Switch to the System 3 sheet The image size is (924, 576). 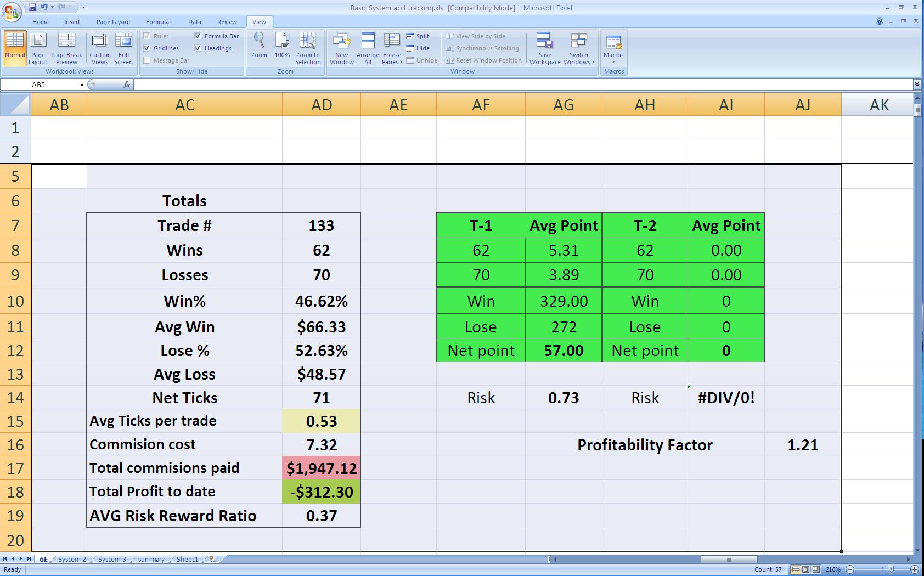(112, 560)
